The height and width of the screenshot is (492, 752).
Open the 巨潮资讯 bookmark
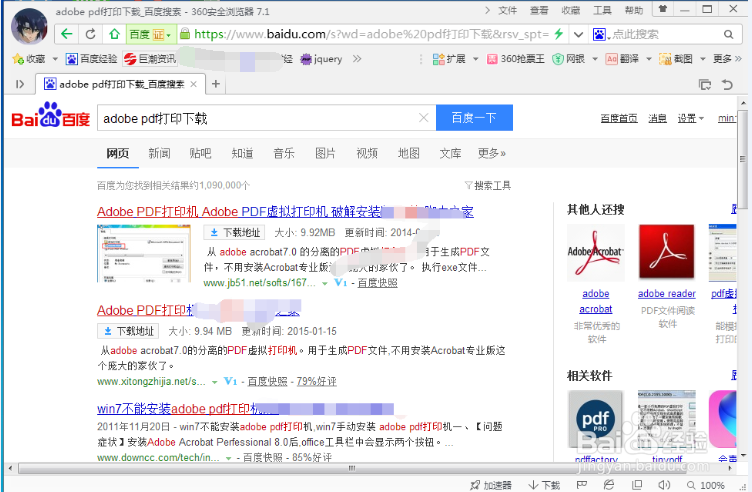tap(150, 59)
